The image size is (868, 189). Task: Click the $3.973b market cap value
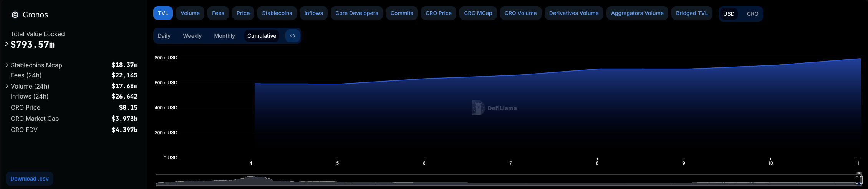(x=124, y=119)
